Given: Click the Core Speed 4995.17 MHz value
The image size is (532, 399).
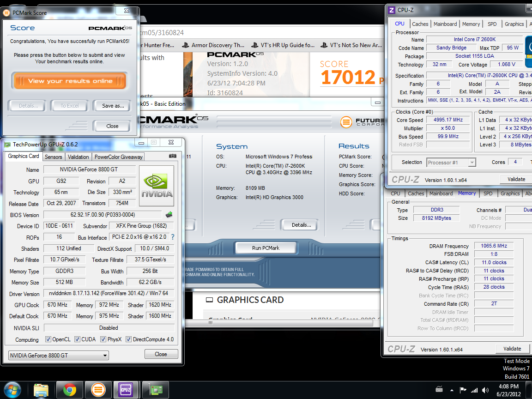Looking at the screenshot, I should point(448,120).
